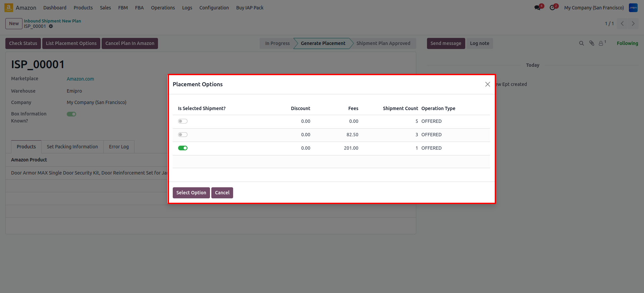This screenshot has width=644, height=293.
Task: Switch to the Set Packing Information tab
Action: click(72, 147)
